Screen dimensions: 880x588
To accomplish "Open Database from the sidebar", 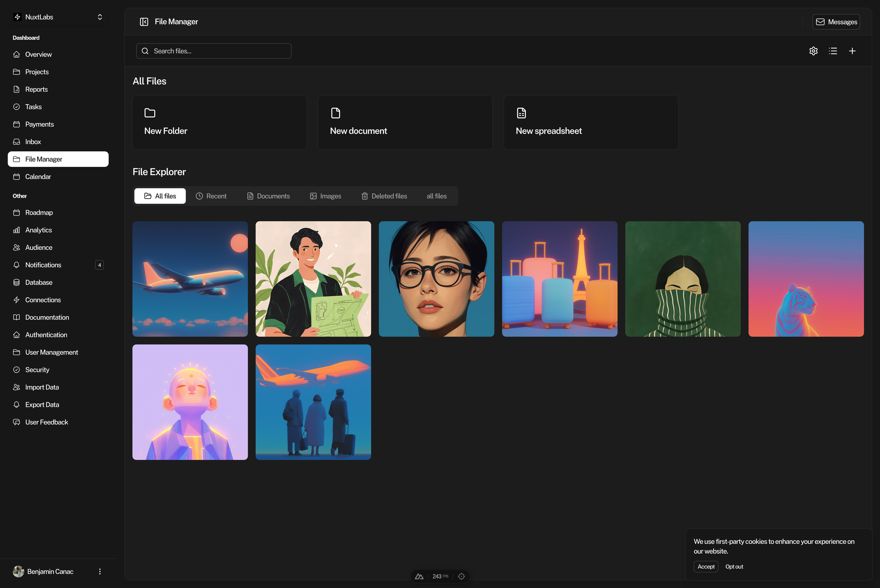I will click(x=39, y=282).
